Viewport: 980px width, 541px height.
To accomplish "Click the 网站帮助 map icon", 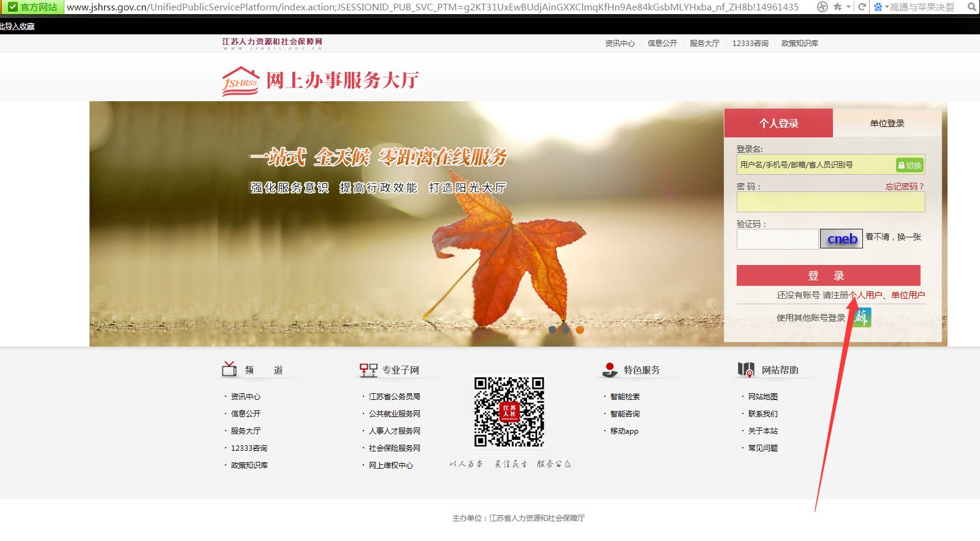I will point(746,369).
